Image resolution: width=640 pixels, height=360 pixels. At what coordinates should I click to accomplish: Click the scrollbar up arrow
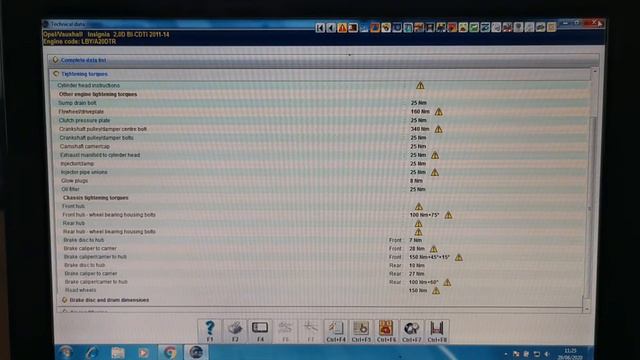point(595,71)
